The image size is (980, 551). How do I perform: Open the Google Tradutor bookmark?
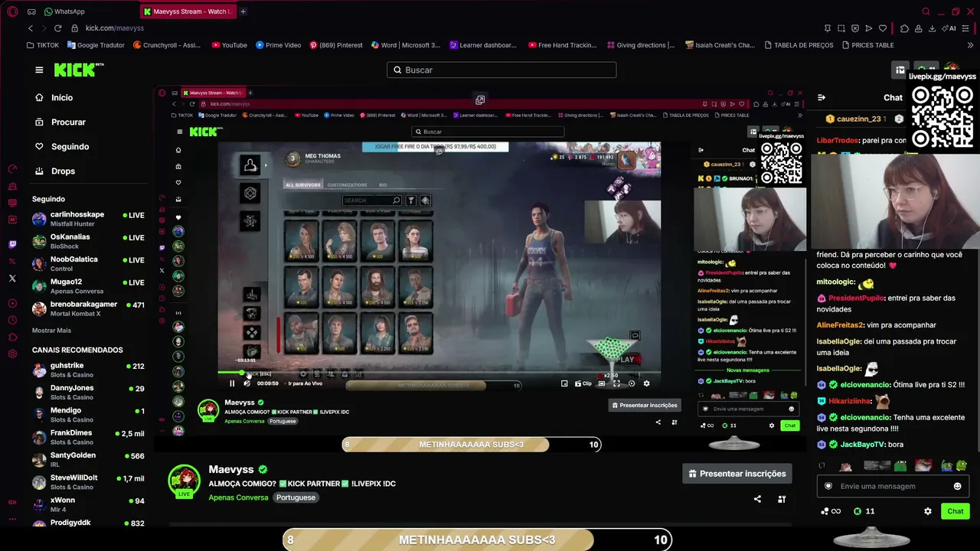(96, 45)
